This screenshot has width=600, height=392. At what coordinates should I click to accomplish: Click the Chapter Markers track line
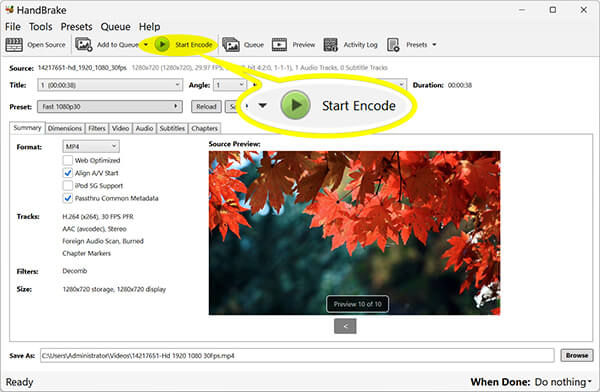point(86,253)
